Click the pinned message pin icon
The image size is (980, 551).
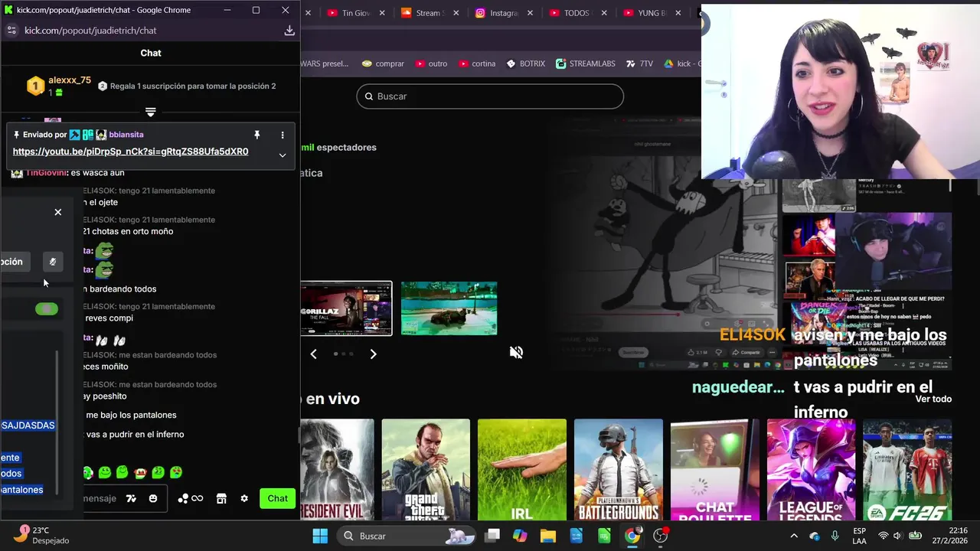tap(257, 135)
